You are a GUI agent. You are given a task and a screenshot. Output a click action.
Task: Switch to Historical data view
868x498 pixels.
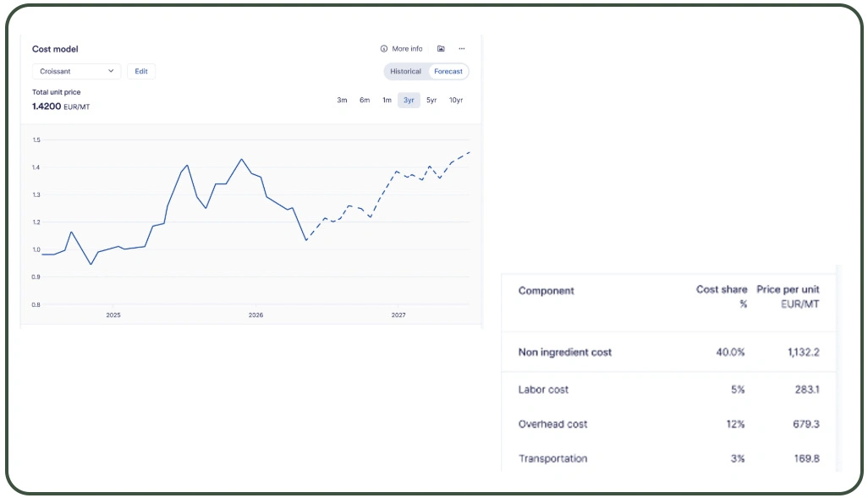click(x=404, y=71)
